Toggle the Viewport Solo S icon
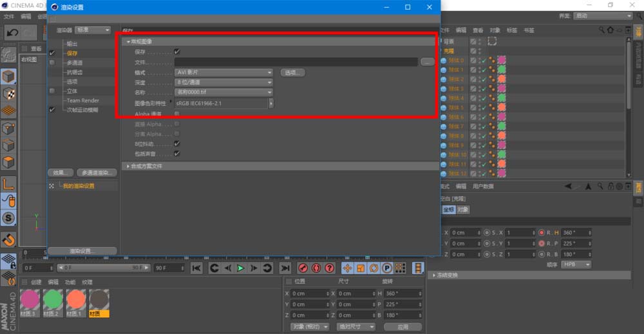Screen dimensions: 644x334 pyautogui.click(x=8, y=218)
